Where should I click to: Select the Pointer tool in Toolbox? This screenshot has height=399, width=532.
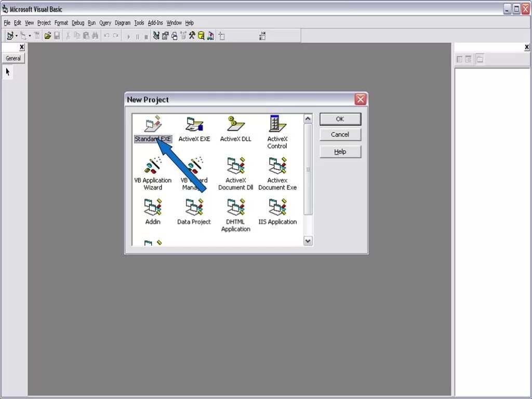click(x=8, y=72)
